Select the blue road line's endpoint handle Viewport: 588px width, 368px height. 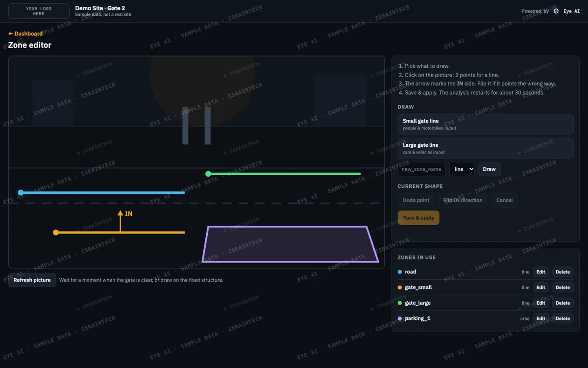(21, 193)
